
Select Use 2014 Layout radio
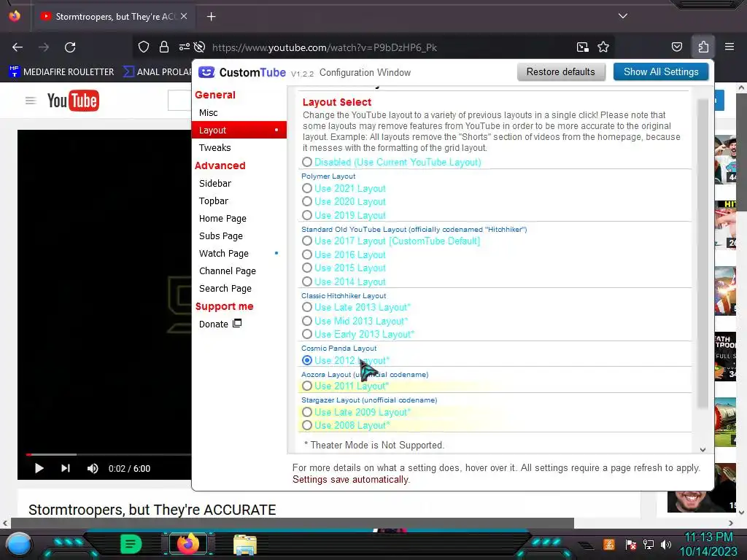307,282
